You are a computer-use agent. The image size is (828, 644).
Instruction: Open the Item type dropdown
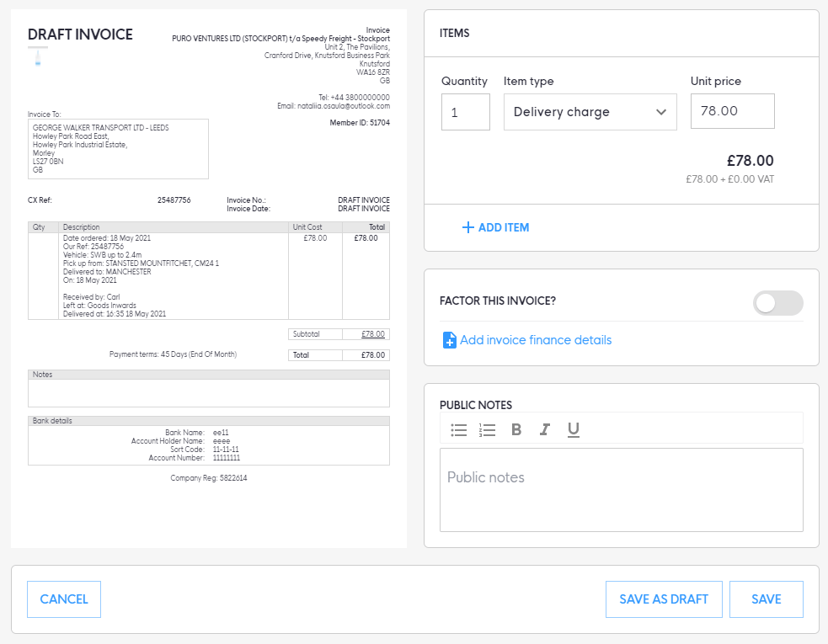[x=590, y=112]
